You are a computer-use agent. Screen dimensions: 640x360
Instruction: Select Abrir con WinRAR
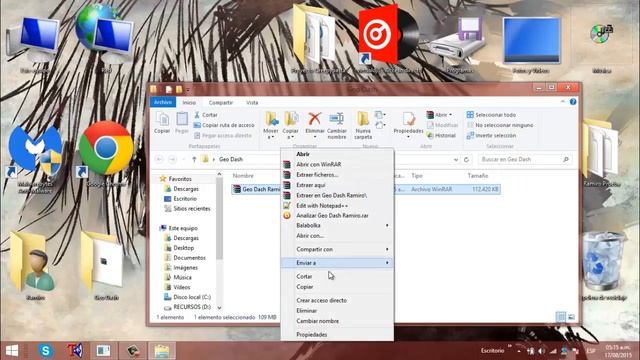(337, 164)
